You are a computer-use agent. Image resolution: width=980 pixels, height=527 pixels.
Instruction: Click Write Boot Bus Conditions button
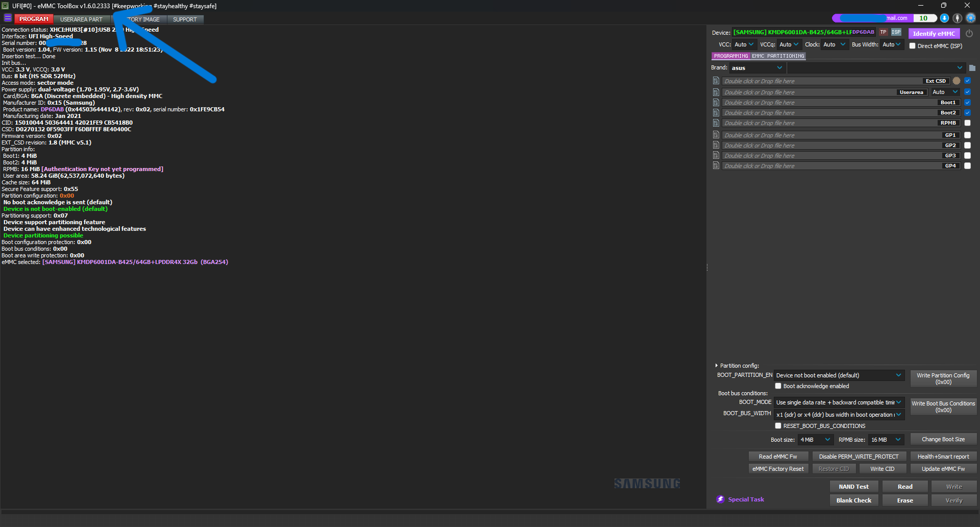pyautogui.click(x=943, y=406)
